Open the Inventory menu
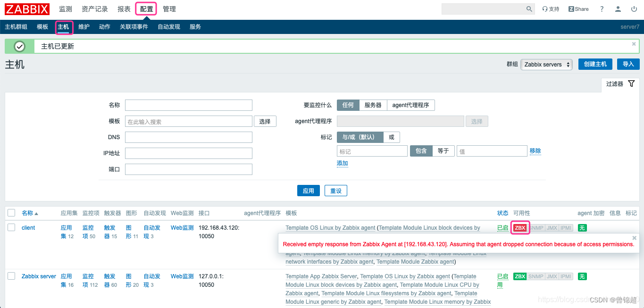 coord(95,9)
